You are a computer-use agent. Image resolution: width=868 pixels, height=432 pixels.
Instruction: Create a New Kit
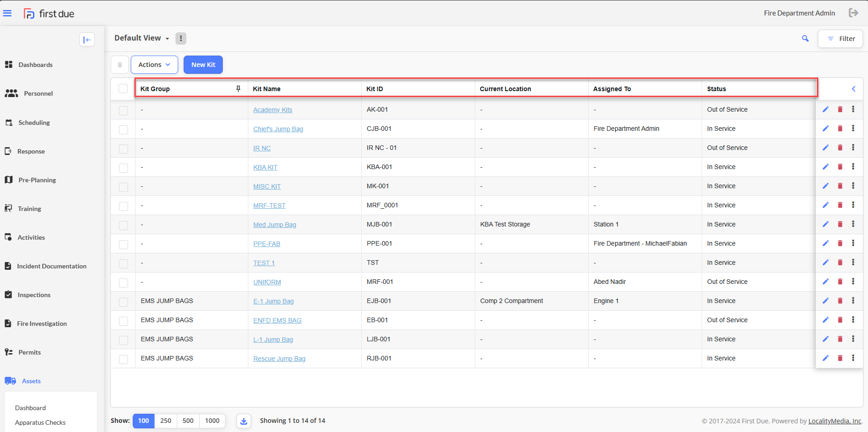tap(203, 65)
